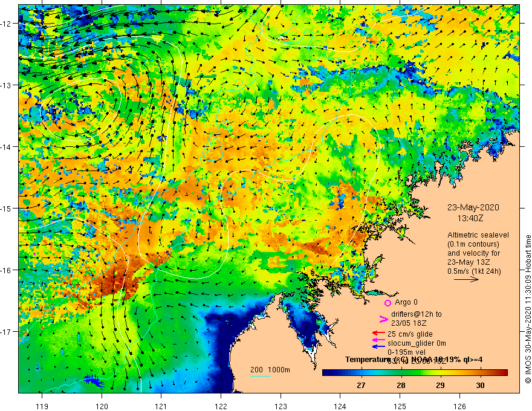Select the magenta slocum_glider legend arrow
Image resolution: width=532 pixels, height=411 pixels.
coord(378,340)
